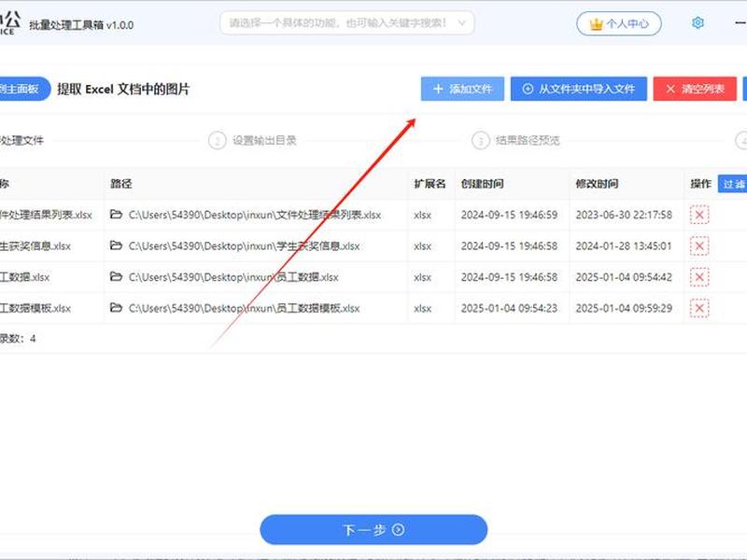Sort by 路径 column header
Image resolution: width=747 pixels, height=560 pixels.
coord(121,184)
